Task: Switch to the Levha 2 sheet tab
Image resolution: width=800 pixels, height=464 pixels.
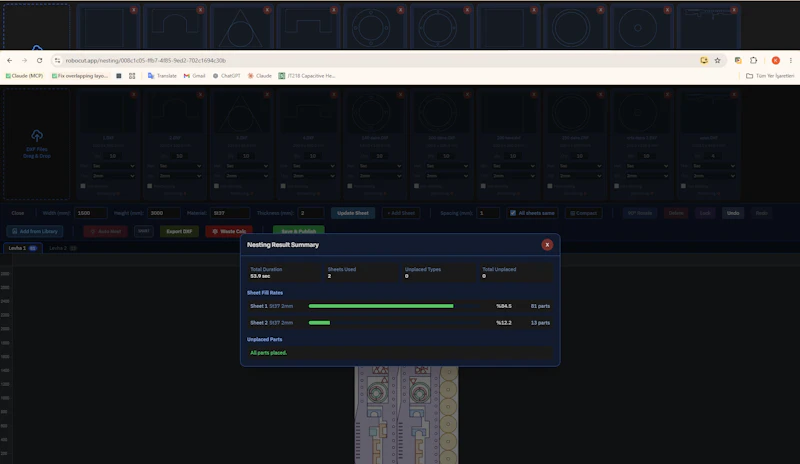Action: coord(63,248)
